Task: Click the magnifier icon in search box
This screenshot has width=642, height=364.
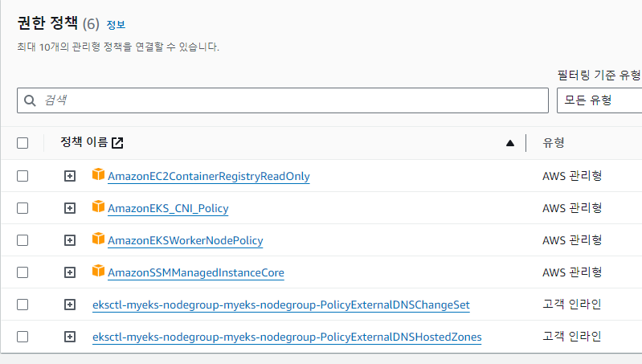Action: click(30, 100)
